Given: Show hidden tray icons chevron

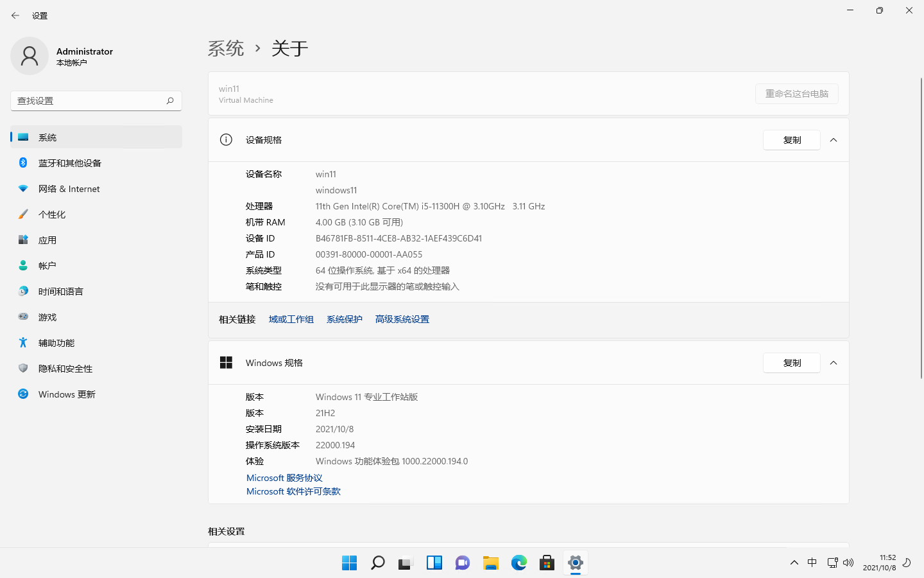Looking at the screenshot, I should 794,563.
